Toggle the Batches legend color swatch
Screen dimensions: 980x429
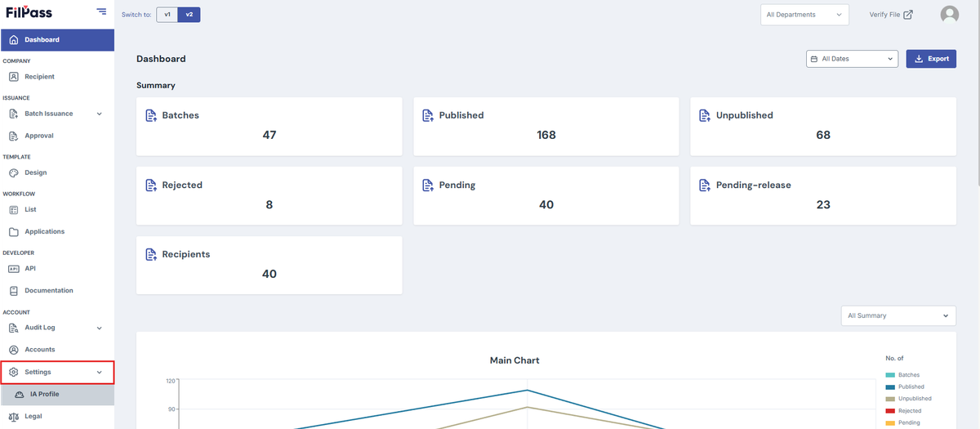pos(890,375)
